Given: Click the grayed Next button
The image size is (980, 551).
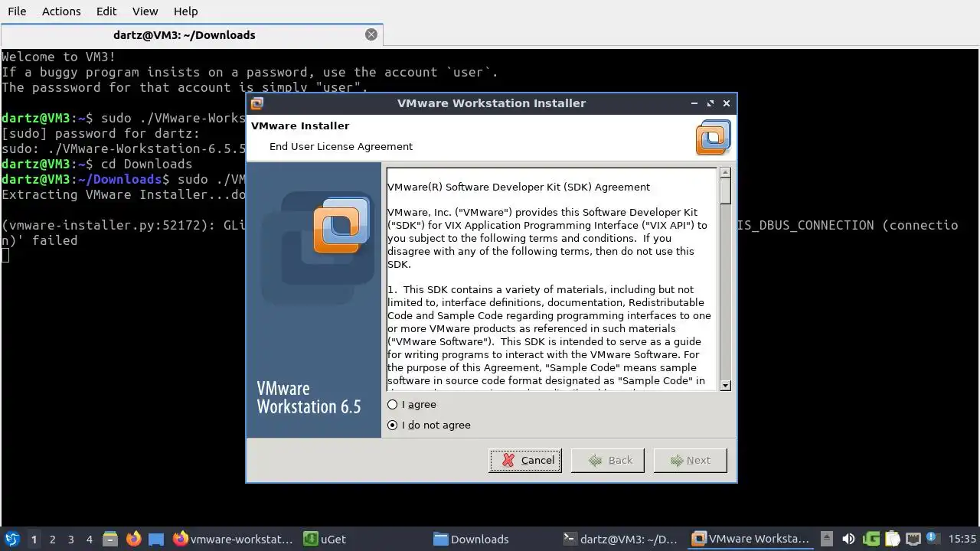Looking at the screenshot, I should tap(690, 460).
